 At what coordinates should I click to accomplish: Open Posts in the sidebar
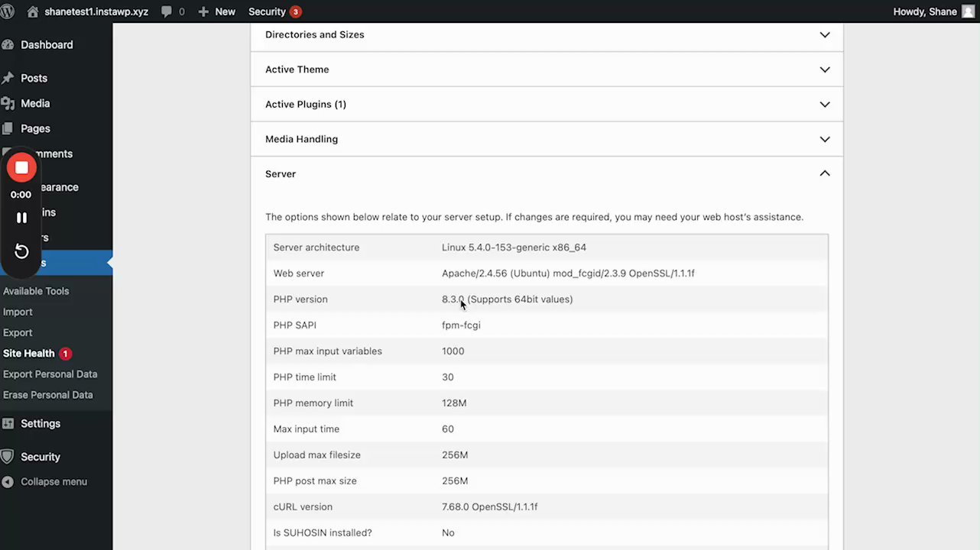click(34, 78)
